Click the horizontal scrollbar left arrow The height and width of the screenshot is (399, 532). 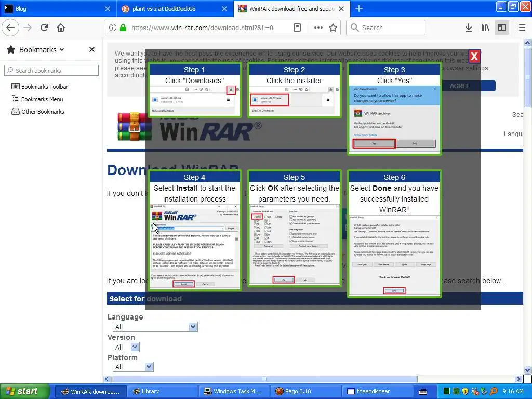tap(107, 379)
